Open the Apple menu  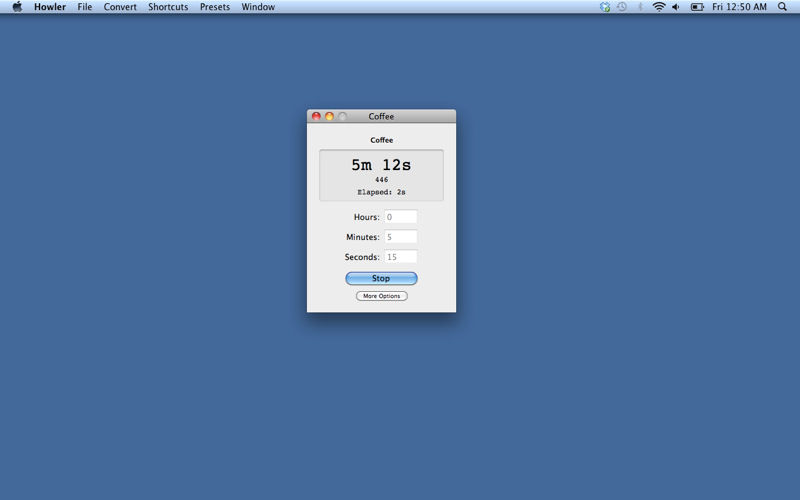click(x=17, y=7)
